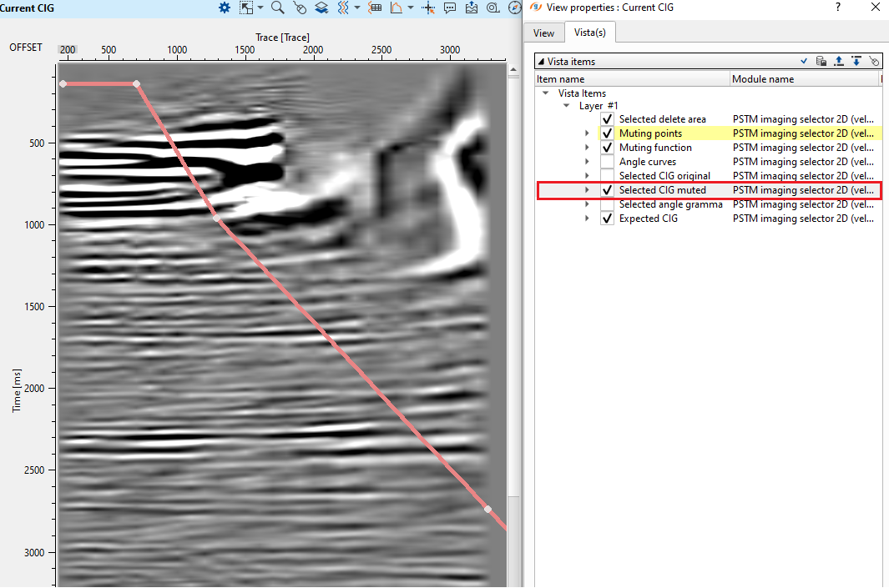
Task: Move item down with the down-arrow icon
Action: point(856,61)
